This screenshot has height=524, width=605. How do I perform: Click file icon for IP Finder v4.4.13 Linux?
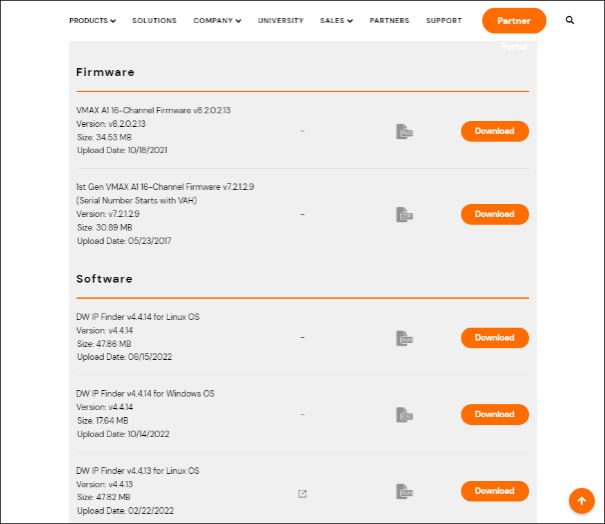(x=404, y=491)
